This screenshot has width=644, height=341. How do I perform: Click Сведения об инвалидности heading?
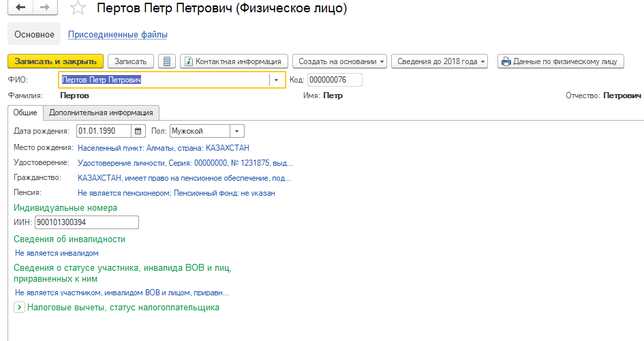70,239
